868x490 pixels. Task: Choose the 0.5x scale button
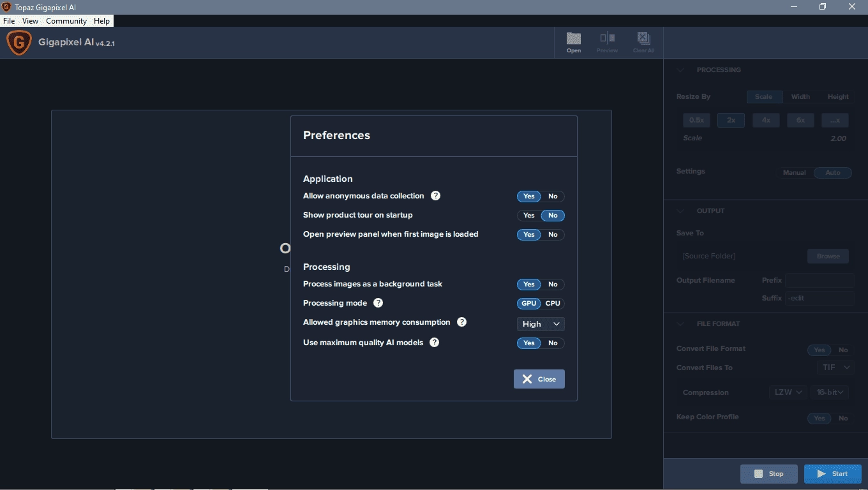[696, 120]
